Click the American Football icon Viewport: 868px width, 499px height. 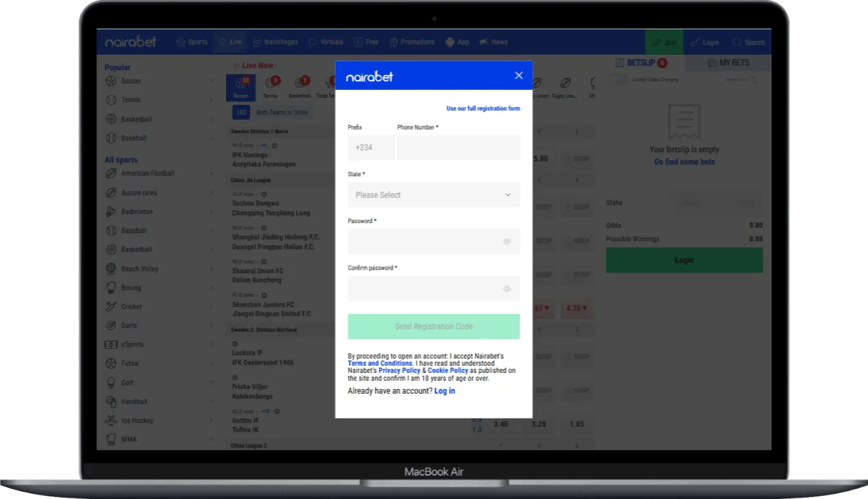[111, 174]
